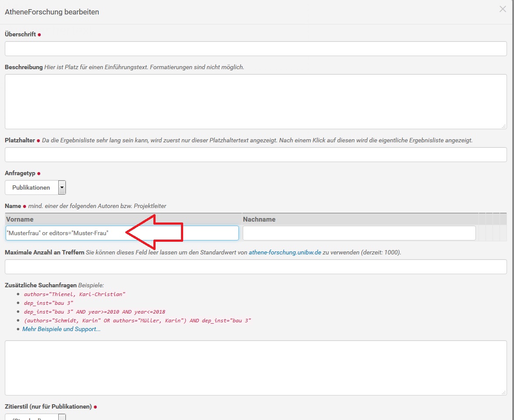Open Mehr Beispiele und Support link
This screenshot has height=420, width=514.
point(61,329)
